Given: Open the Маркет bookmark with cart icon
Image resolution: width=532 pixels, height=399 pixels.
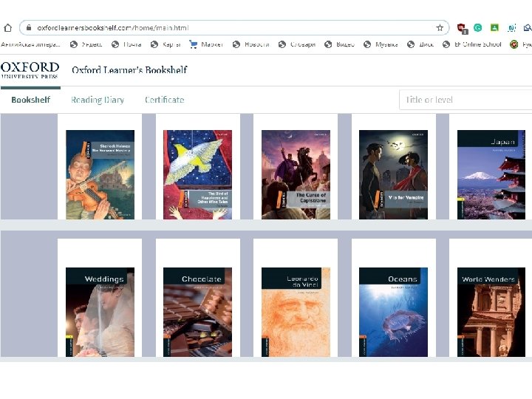Looking at the screenshot, I should [206, 44].
